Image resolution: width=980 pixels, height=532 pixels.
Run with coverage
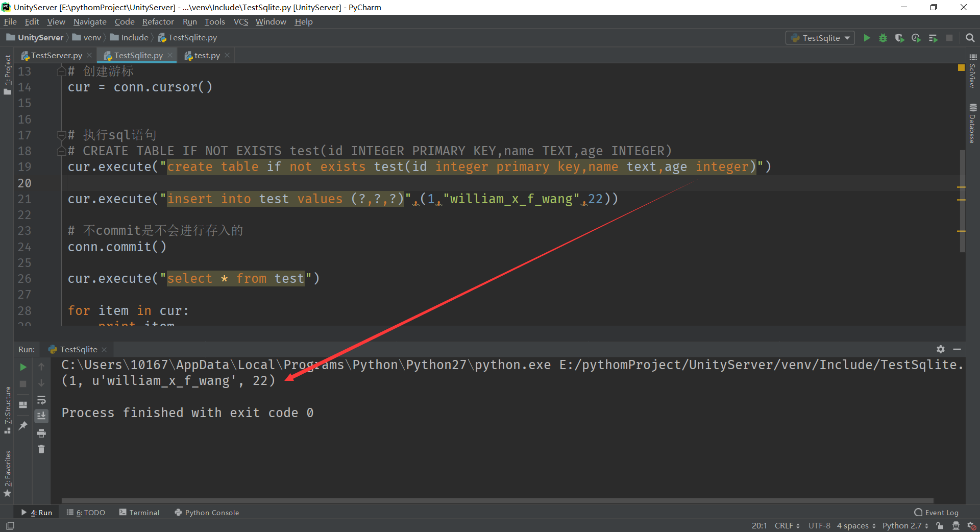[x=899, y=38]
